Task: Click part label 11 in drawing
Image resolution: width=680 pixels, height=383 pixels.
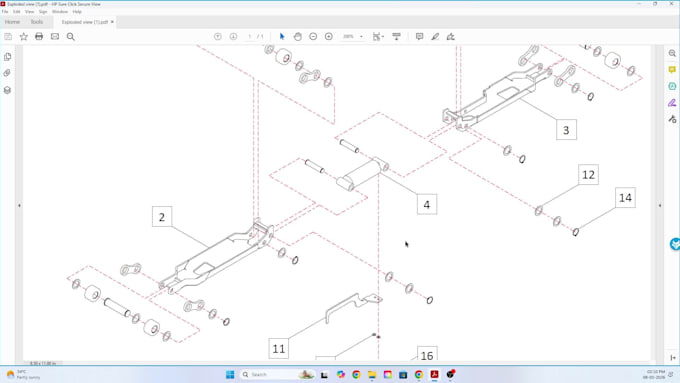Action: click(x=279, y=349)
